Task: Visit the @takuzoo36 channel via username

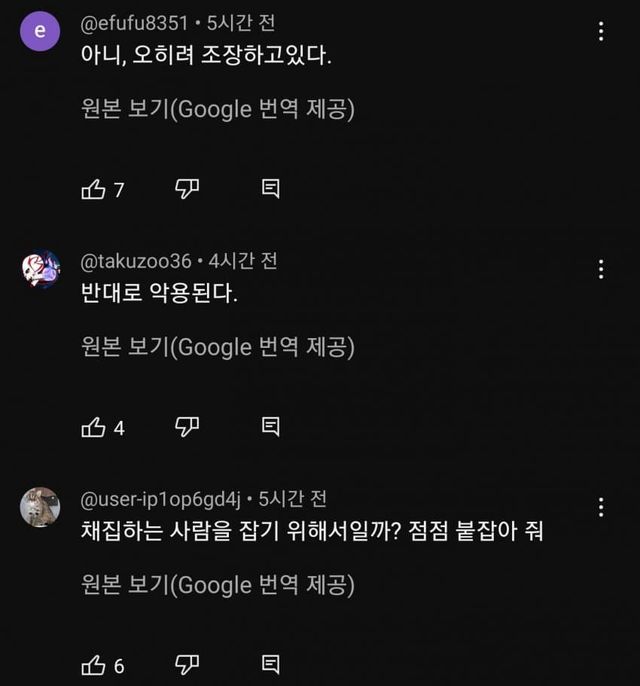Action: (136, 261)
